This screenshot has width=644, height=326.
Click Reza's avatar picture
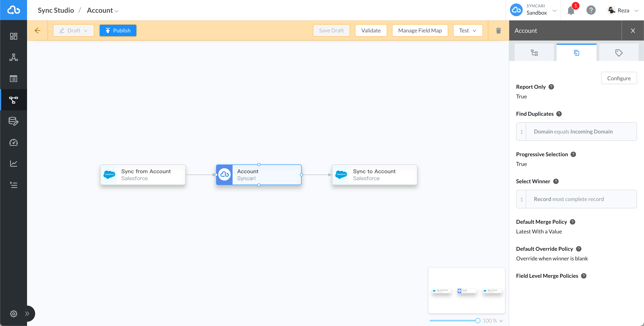point(612,10)
